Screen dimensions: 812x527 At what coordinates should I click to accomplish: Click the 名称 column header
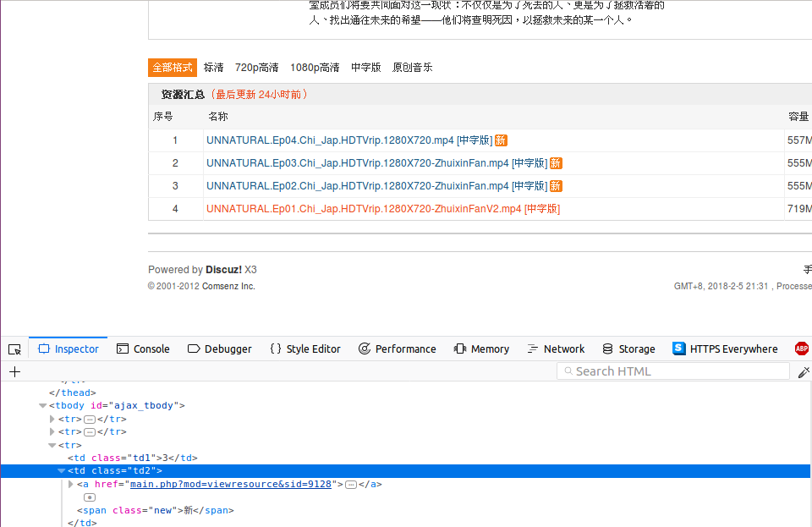(218, 117)
